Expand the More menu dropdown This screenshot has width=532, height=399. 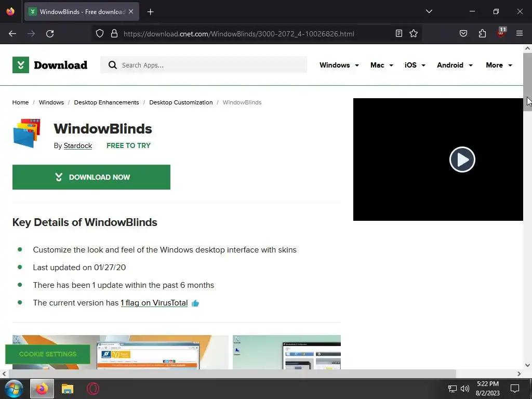coord(499,65)
